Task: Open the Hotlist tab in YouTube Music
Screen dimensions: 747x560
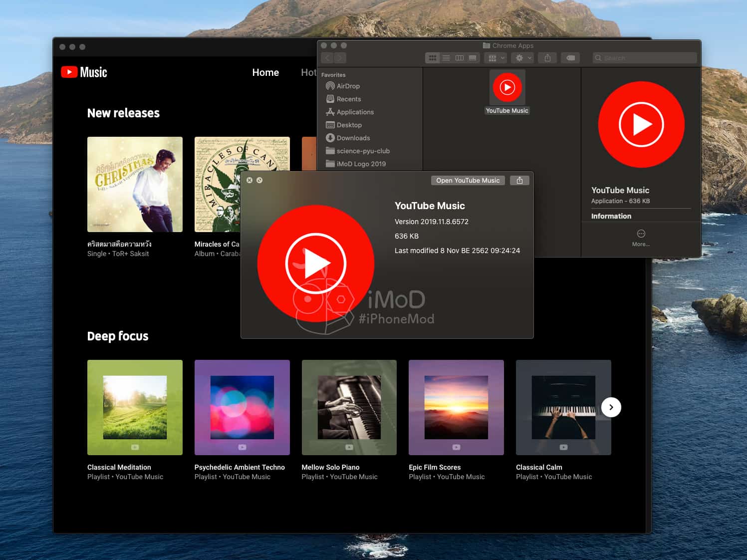Action: [x=309, y=72]
